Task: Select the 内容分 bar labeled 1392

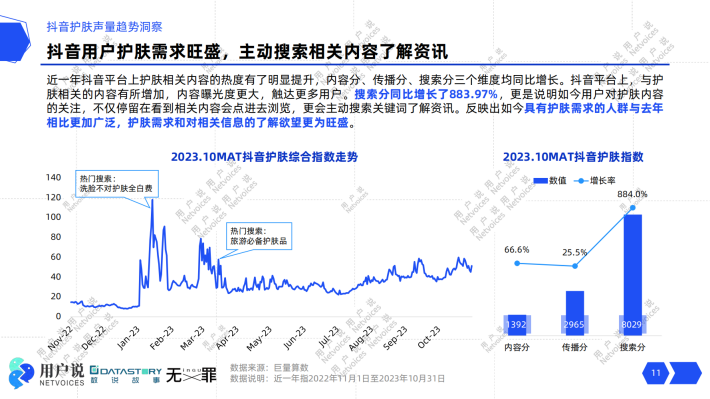Action: pos(517,325)
